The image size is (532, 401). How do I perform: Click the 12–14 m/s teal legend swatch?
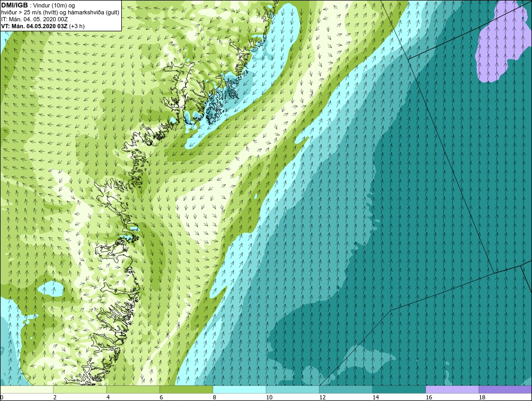click(346, 389)
